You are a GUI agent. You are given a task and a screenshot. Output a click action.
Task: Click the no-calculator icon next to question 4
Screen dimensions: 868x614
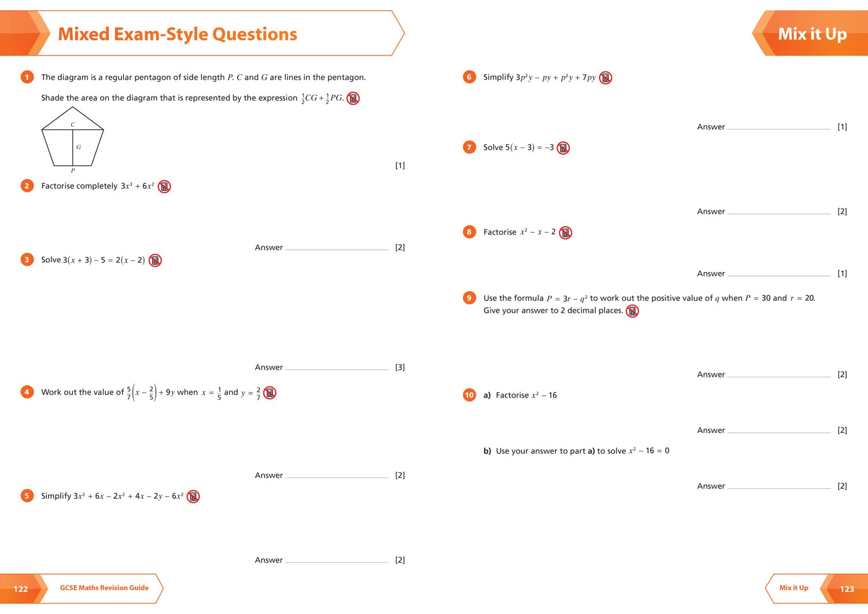pos(270,393)
